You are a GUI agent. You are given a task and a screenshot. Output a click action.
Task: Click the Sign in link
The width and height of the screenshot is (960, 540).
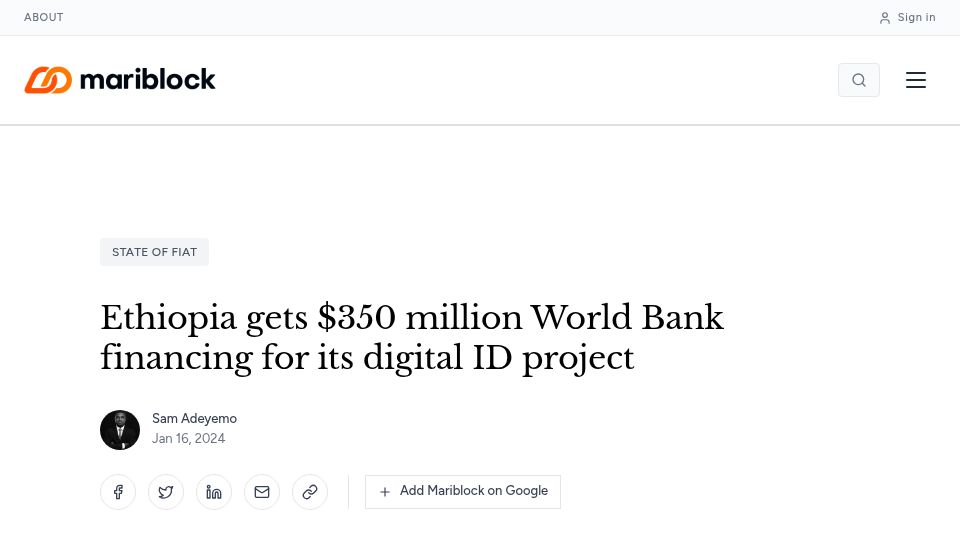click(x=907, y=18)
